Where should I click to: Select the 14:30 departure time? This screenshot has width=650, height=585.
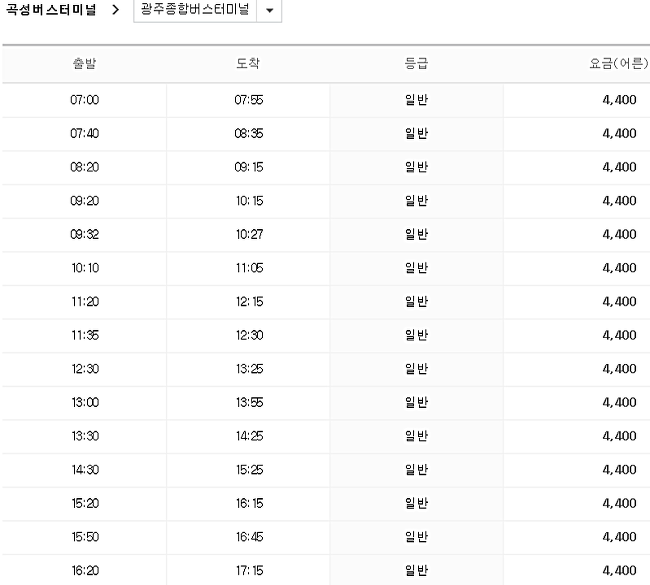pos(85,469)
